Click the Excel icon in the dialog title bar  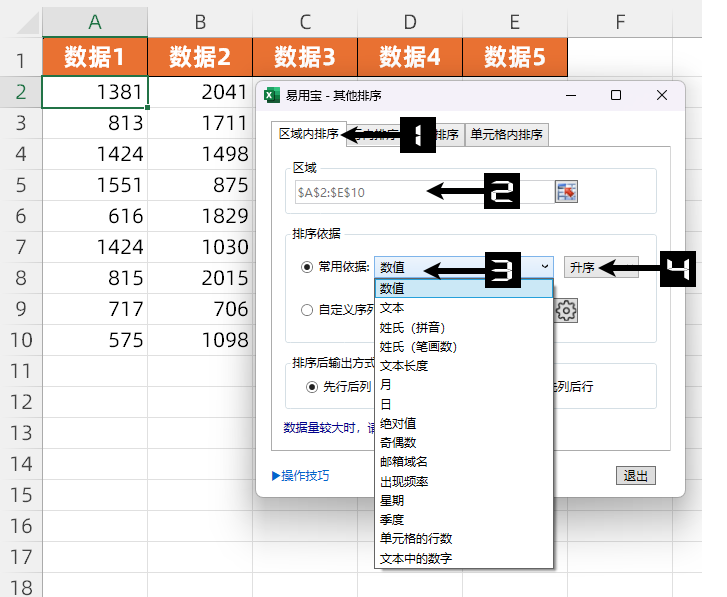(272, 95)
